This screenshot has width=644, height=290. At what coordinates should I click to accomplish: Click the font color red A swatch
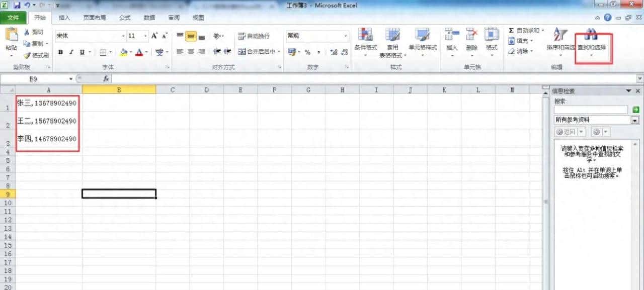click(139, 52)
